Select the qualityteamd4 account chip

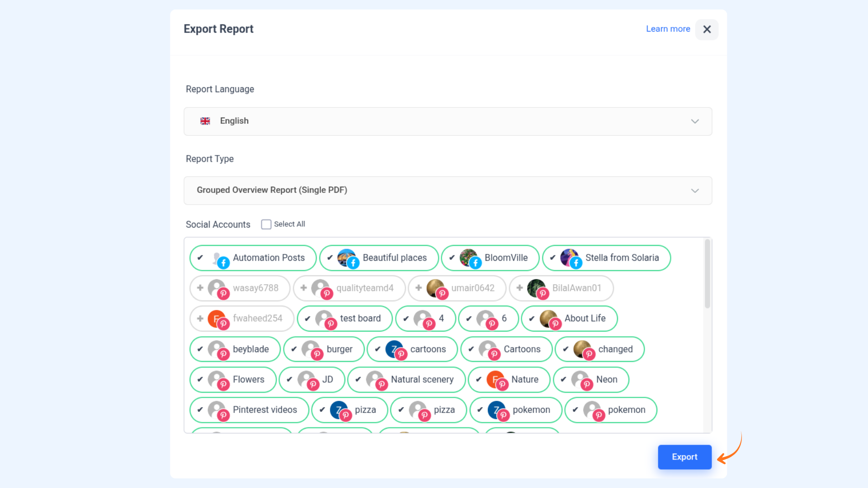coord(364,288)
